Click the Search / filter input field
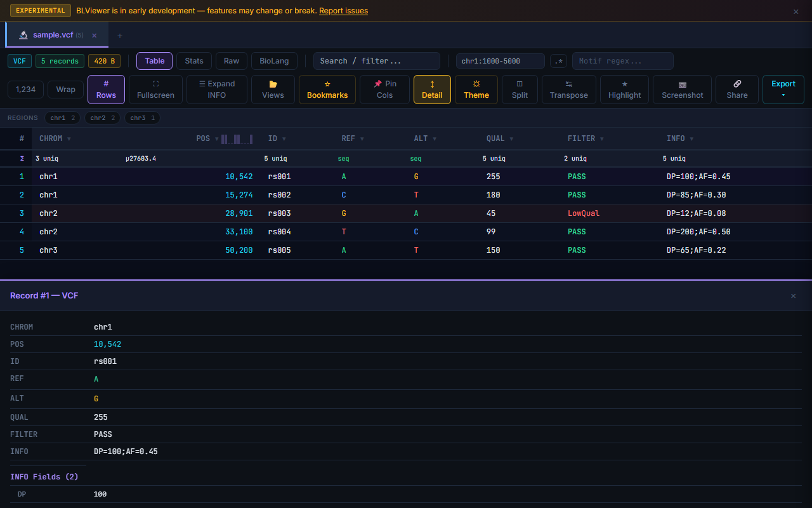Screen dimensions: 812x508 point(376,61)
